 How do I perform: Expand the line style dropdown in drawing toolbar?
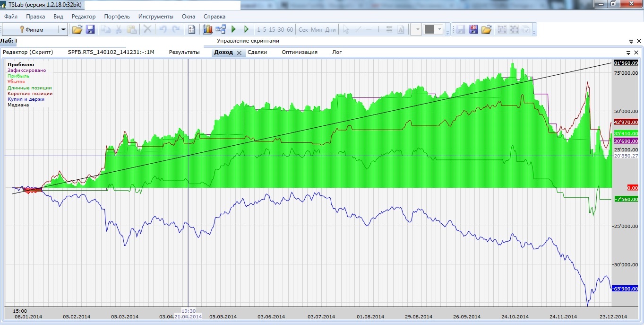[418, 29]
